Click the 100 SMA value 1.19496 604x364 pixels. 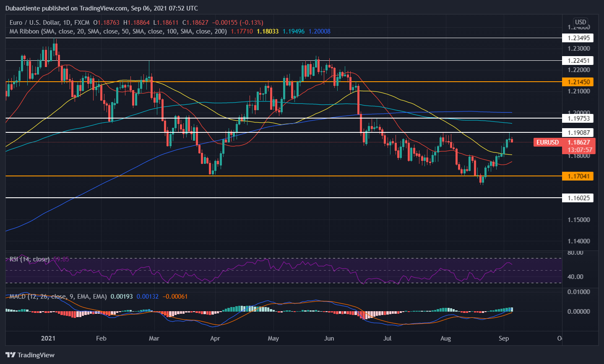pos(294,31)
